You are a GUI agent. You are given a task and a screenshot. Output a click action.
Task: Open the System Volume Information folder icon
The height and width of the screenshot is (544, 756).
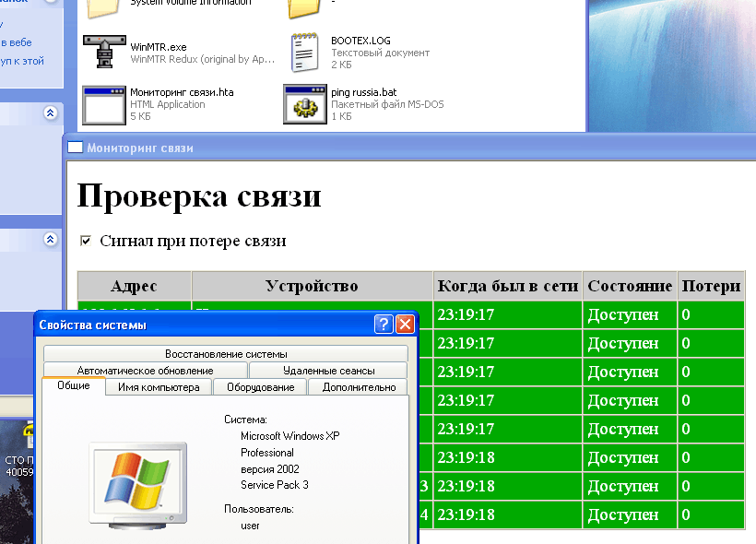click(x=103, y=6)
